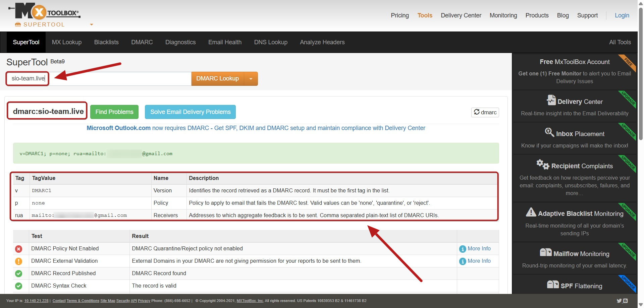
Task: Open More Info for DMARC Policy Not Enabled
Action: [x=479, y=249]
